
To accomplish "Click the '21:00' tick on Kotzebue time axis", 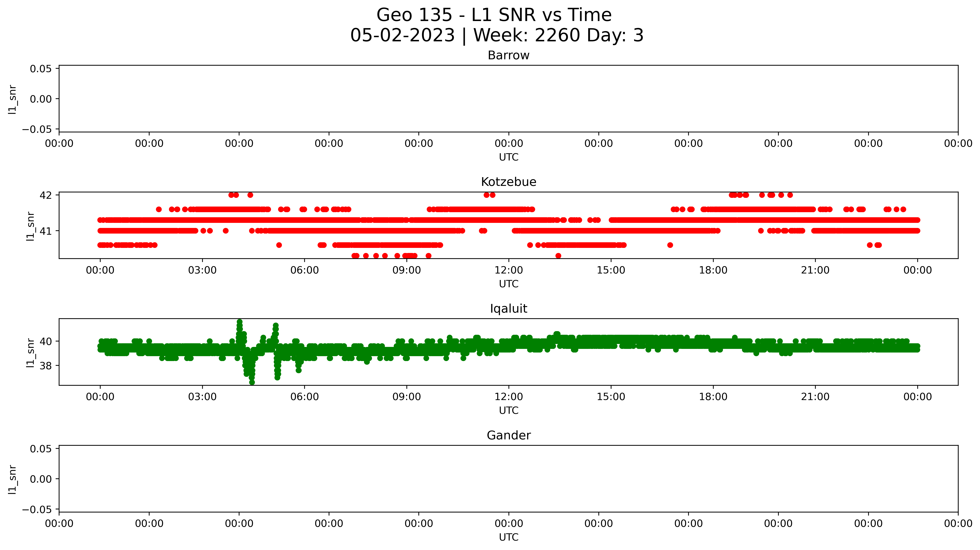I will click(x=815, y=271).
